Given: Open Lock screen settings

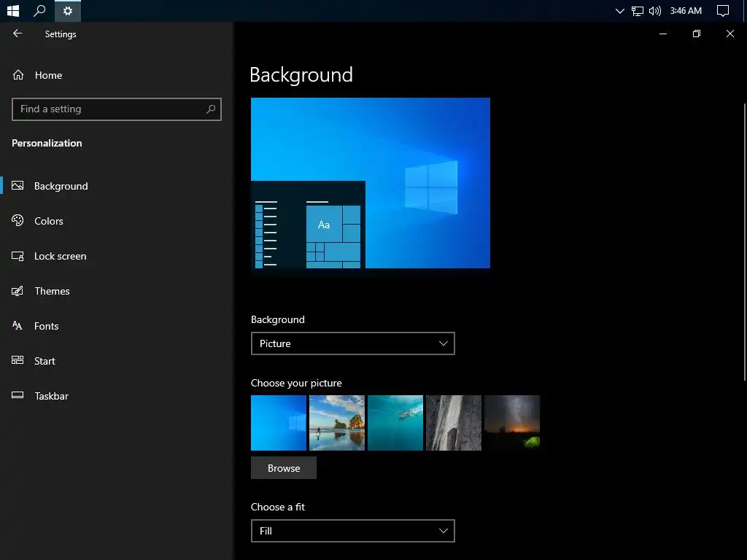Looking at the screenshot, I should (x=60, y=256).
